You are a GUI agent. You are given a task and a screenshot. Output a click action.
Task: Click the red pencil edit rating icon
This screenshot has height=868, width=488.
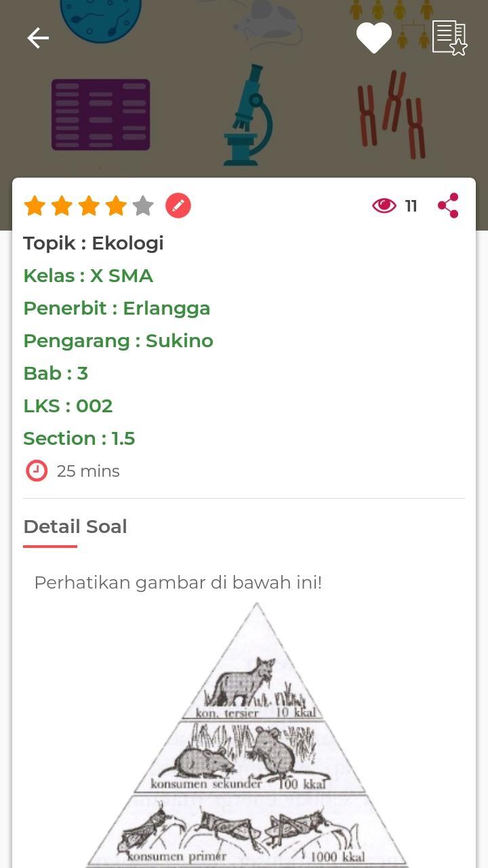[x=178, y=205]
